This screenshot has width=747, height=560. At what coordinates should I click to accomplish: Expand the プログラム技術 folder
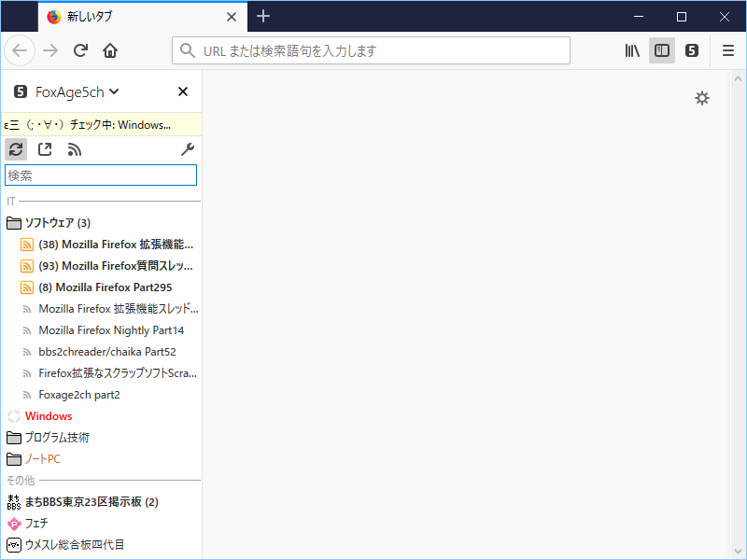tap(57, 438)
